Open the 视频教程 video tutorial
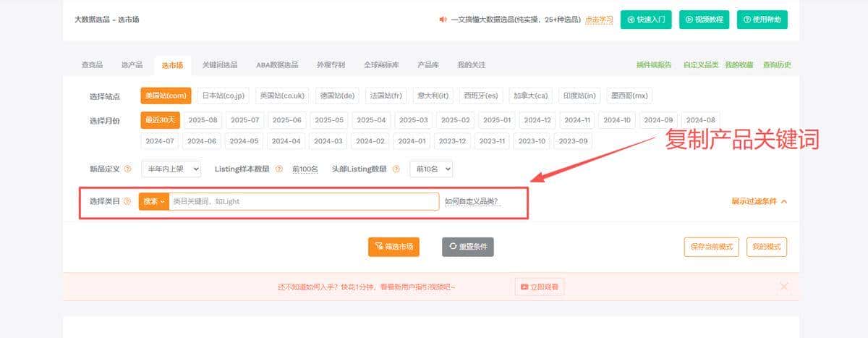The image size is (868, 338). [x=704, y=20]
